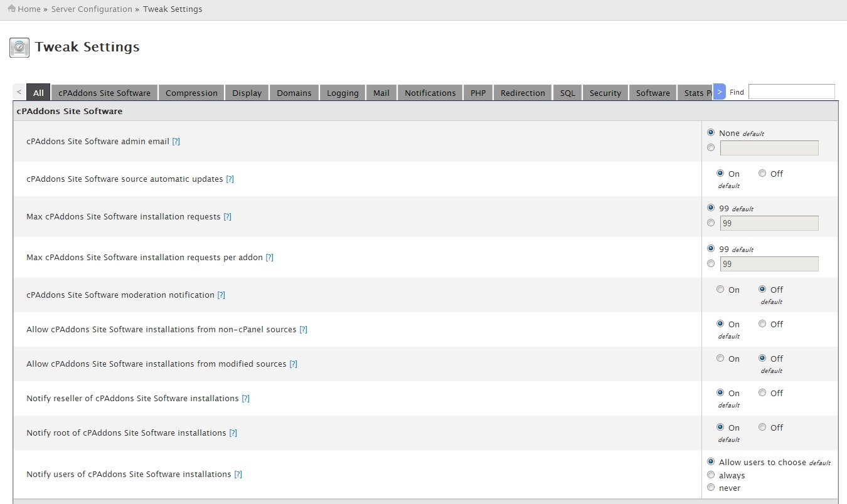Open help for cPAddons admin email
Screen dimensions: 847x504
(176, 142)
